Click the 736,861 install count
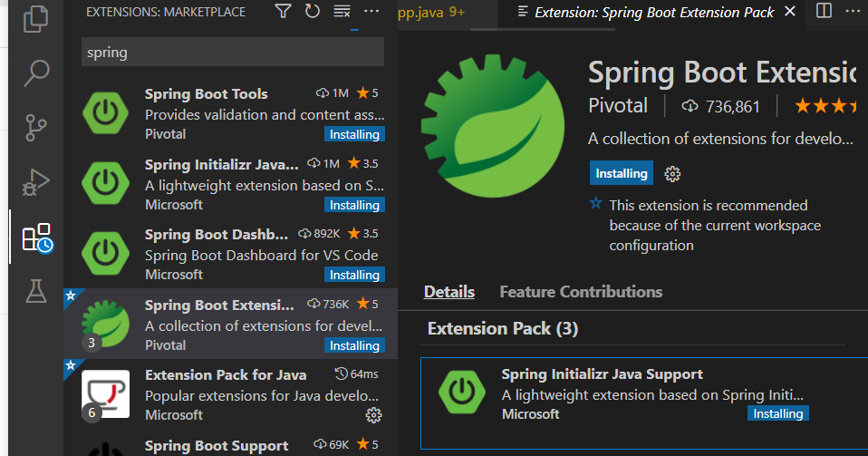The image size is (868, 456). (721, 106)
